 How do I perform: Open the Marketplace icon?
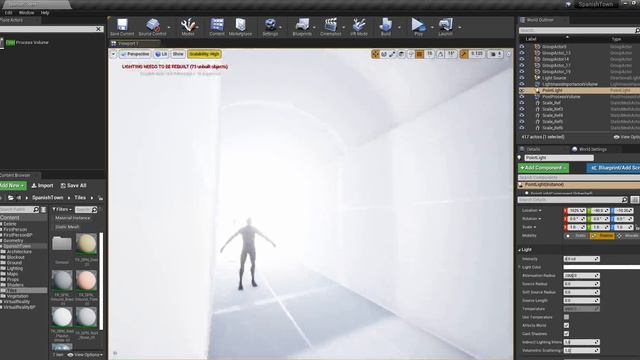pos(240,27)
